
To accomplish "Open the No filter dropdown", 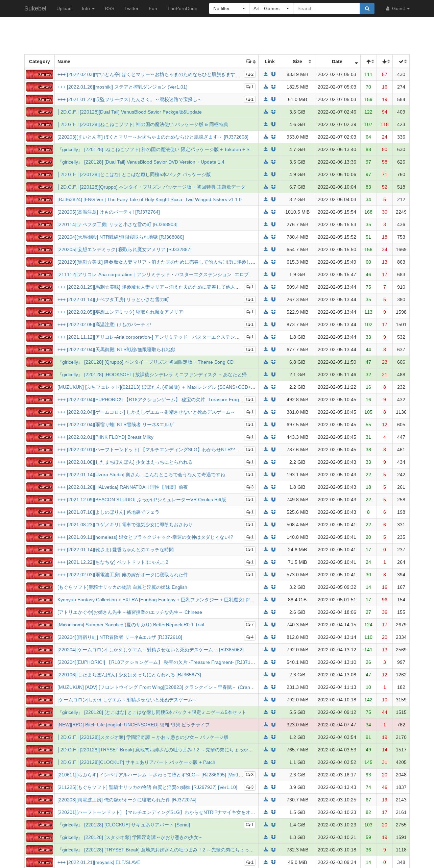I will pos(229,8).
